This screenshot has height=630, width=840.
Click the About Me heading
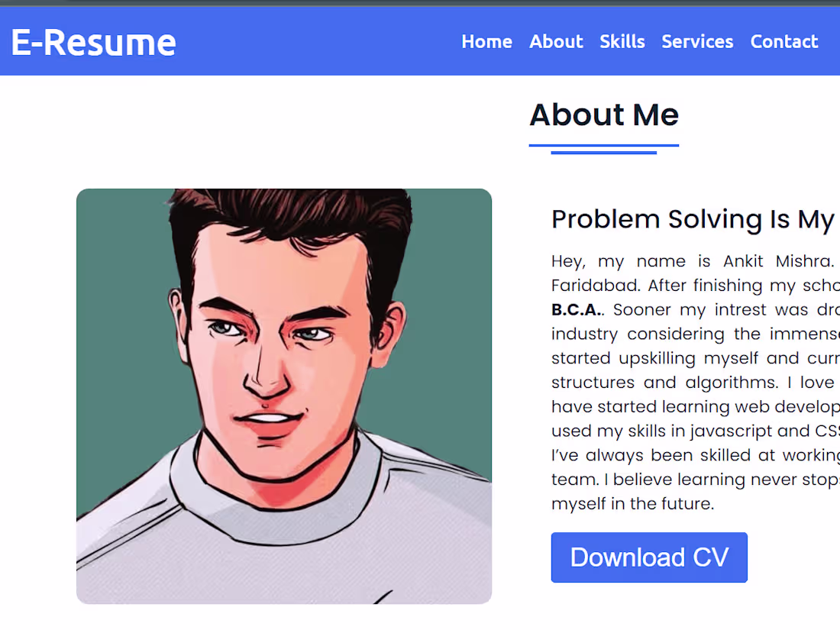(x=604, y=115)
